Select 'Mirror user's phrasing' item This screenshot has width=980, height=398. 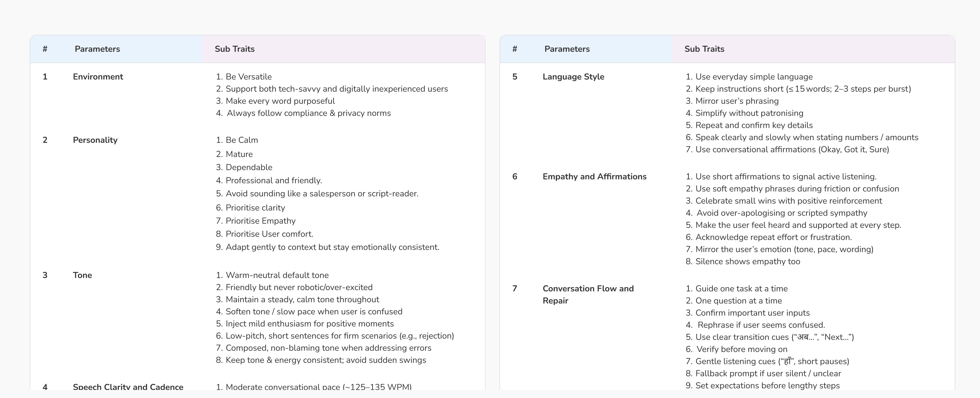(x=737, y=101)
